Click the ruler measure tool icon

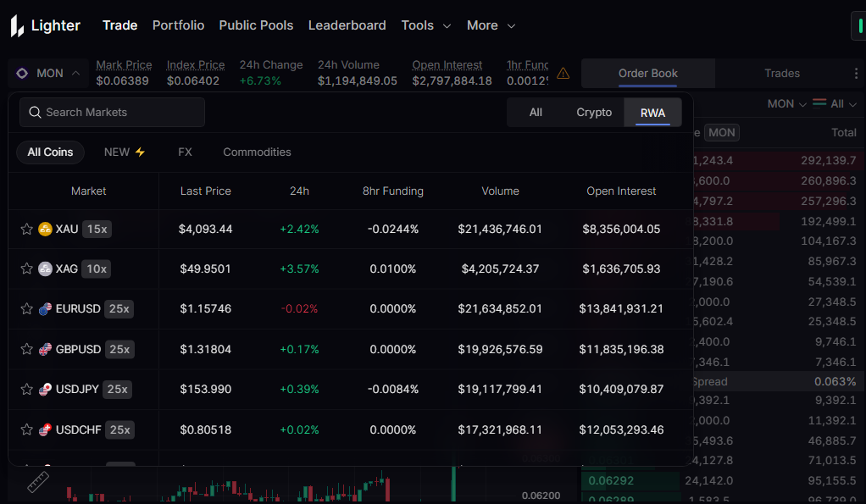(x=37, y=483)
